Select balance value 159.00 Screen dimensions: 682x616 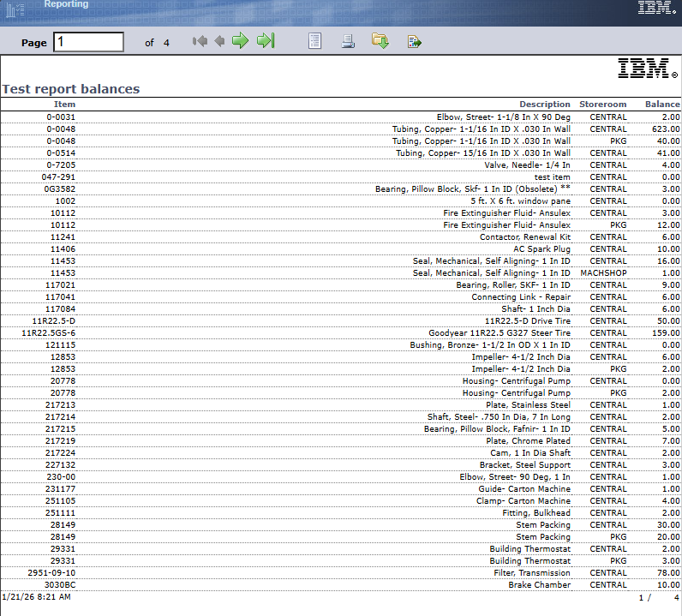[x=666, y=332]
